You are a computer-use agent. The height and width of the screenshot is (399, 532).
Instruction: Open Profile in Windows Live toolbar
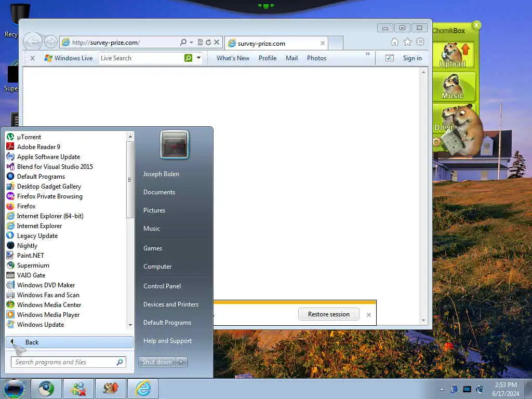(268, 58)
